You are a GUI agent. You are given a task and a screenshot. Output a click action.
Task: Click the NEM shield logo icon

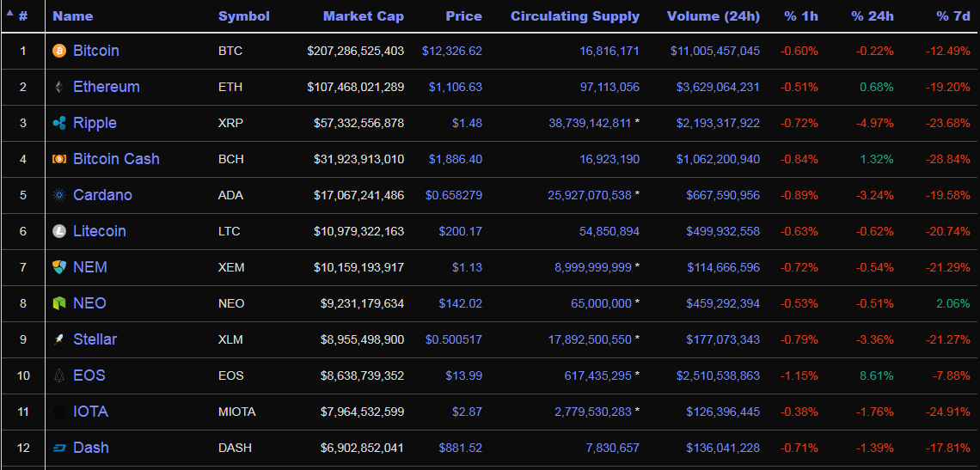tap(59, 267)
